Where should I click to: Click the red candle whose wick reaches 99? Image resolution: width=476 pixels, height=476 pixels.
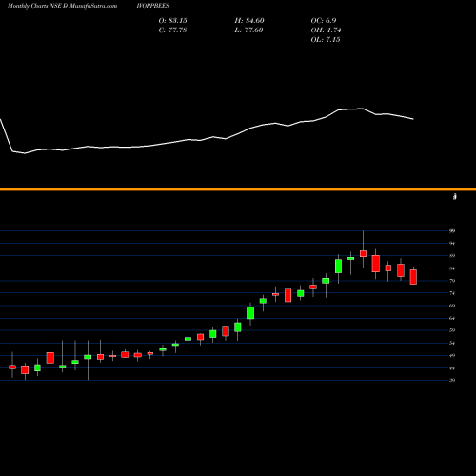[363, 253]
